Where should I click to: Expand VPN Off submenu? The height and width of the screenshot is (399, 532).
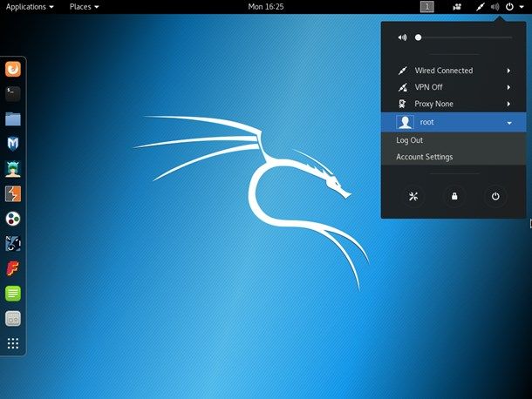tap(454, 87)
